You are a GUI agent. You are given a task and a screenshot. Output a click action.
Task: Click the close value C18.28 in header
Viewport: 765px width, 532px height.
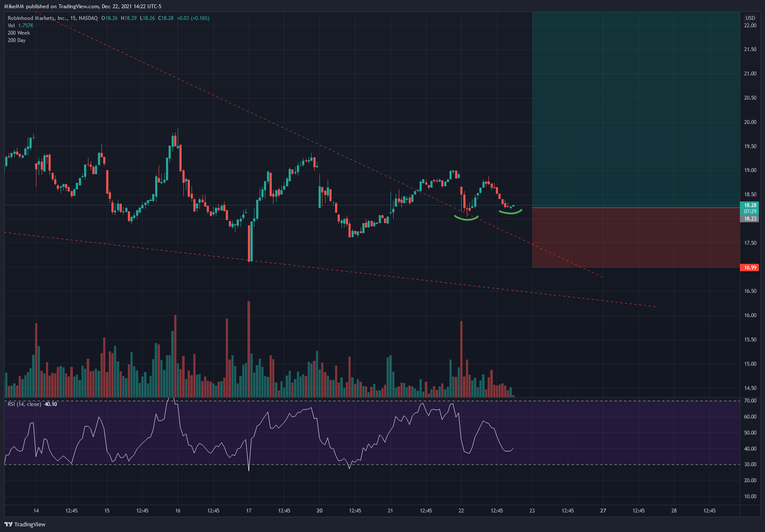[x=166, y=18]
